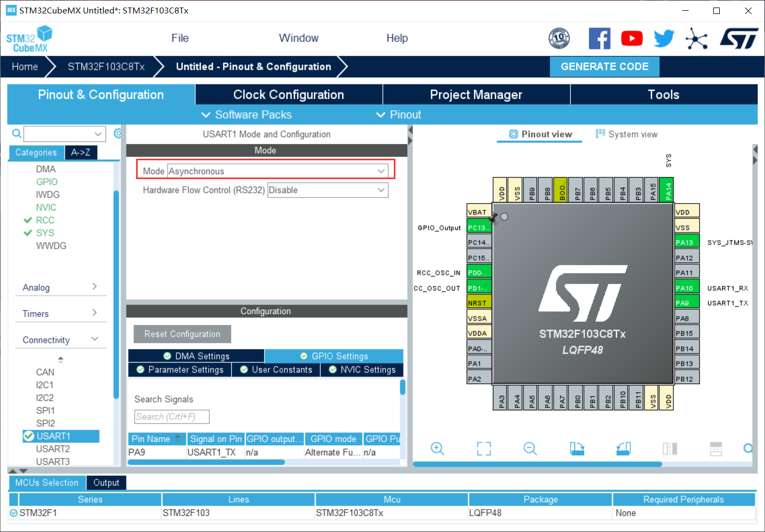The height and width of the screenshot is (532, 765).
Task: Open the Facebook icon link
Action: click(599, 39)
